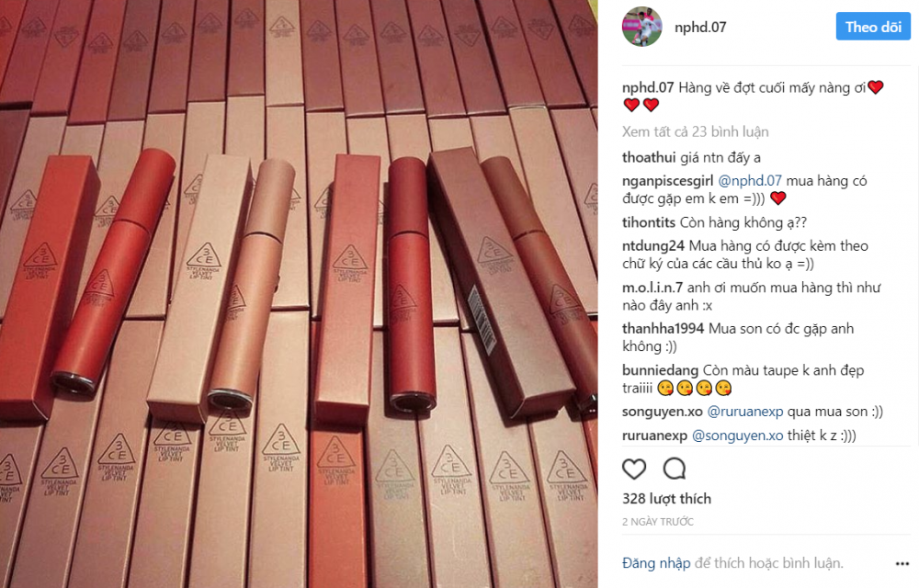This screenshot has height=588, width=919.
Task: Open m.o.l.i.n.7 commenter profile
Action: tap(652, 288)
